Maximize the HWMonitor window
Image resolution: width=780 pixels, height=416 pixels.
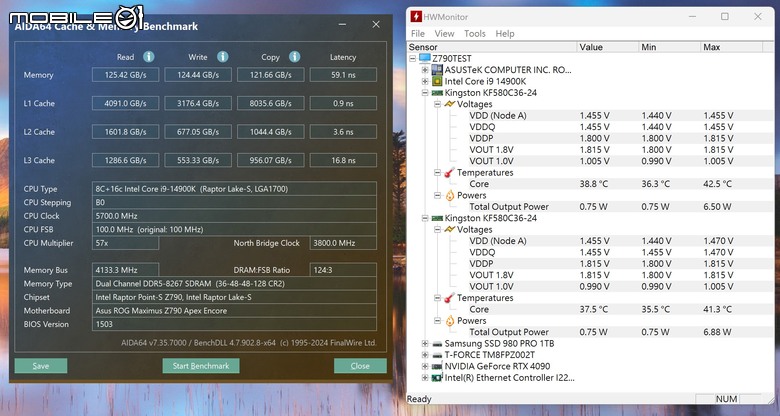tap(725, 16)
